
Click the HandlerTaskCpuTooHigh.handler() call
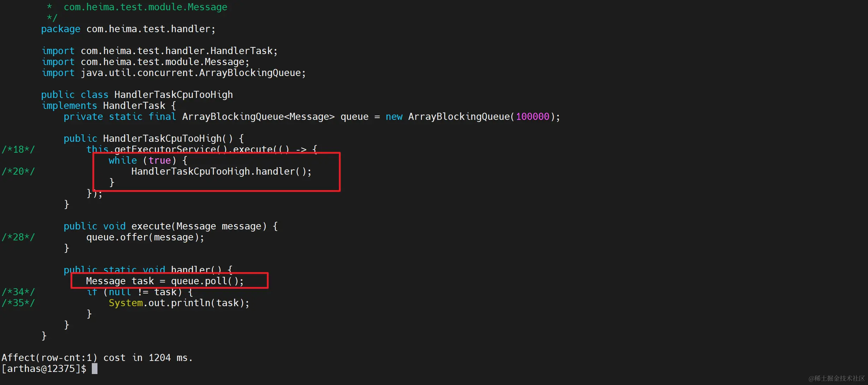pos(221,171)
